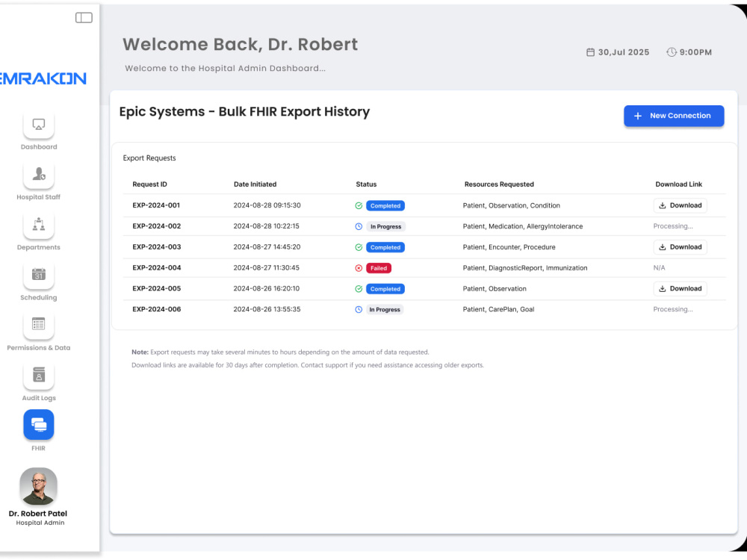Select request ID EXP-2024-005
Viewport: 747px width, 560px height.
pos(157,288)
